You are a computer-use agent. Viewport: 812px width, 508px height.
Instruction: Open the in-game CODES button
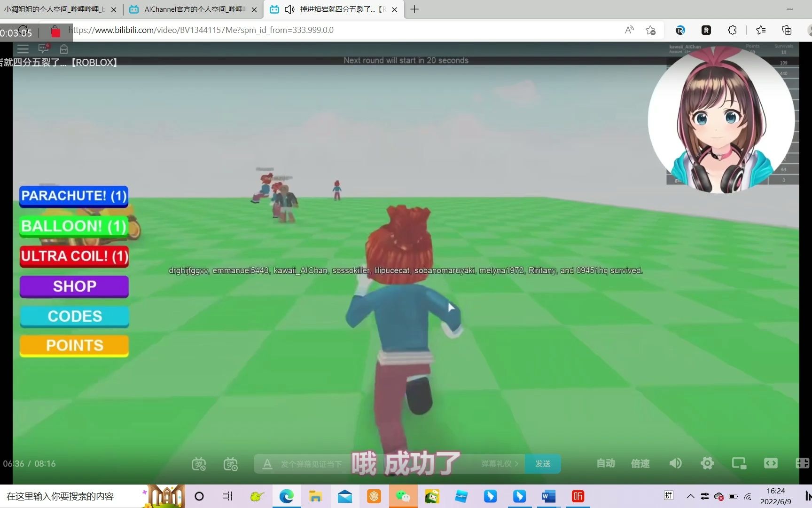(75, 316)
